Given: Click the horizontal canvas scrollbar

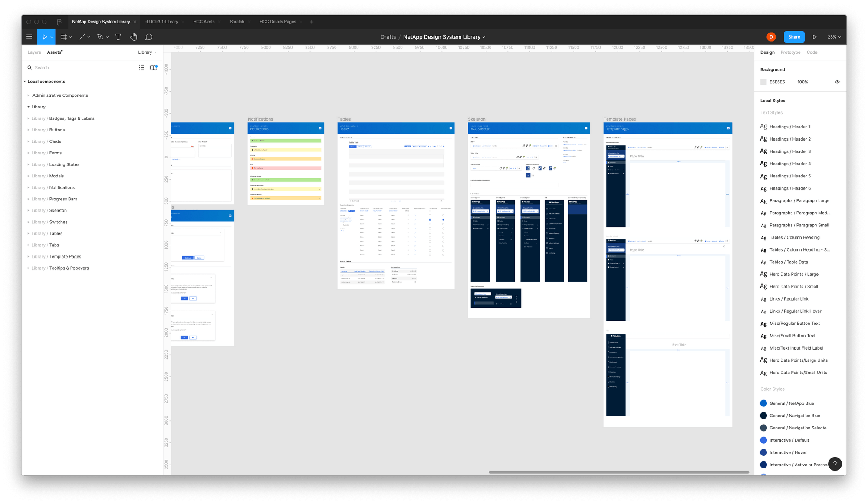Looking at the screenshot, I should 618,472.
